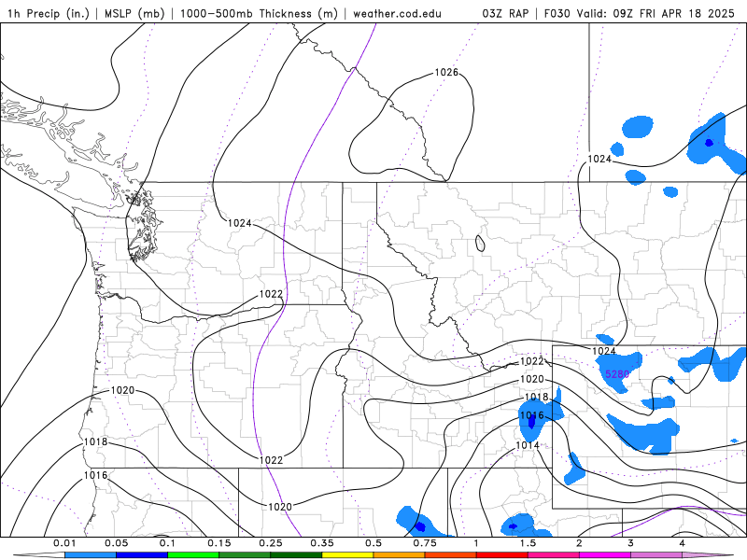Select the '1000-500mb Thickness (m)' title text
This screenshot has width=747, height=560.
259,13
